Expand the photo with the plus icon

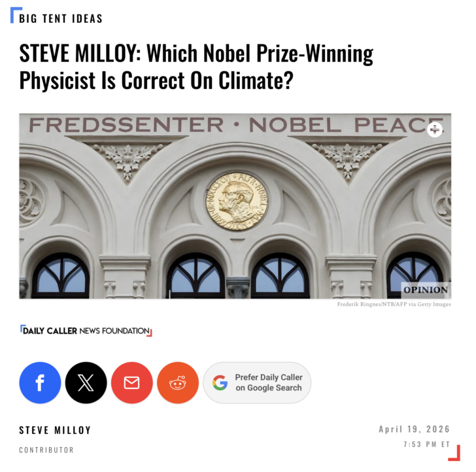(435, 129)
